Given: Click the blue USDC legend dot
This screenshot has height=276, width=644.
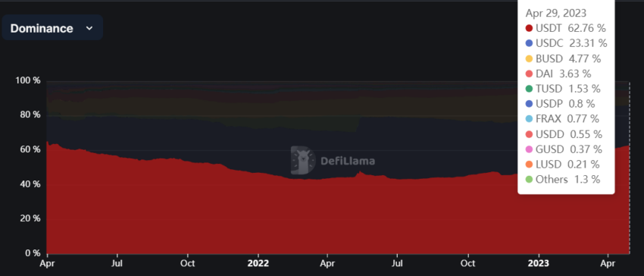Looking at the screenshot, I should coord(529,43).
